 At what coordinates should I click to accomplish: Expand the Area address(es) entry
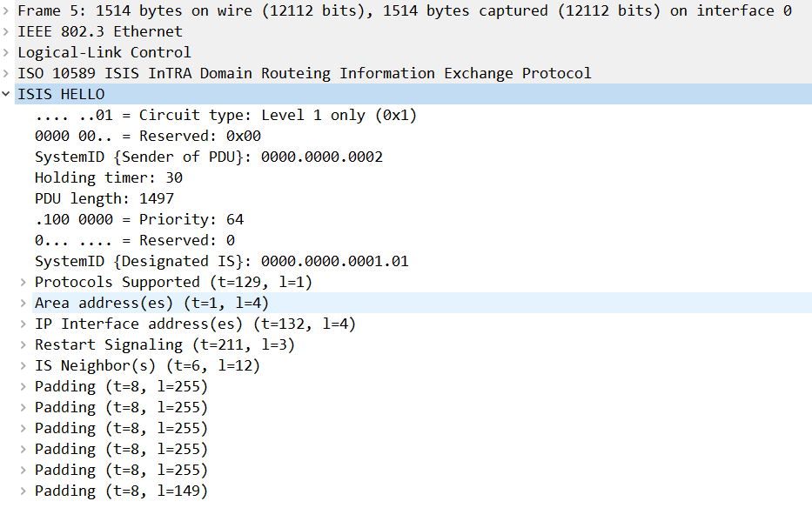[x=23, y=303]
